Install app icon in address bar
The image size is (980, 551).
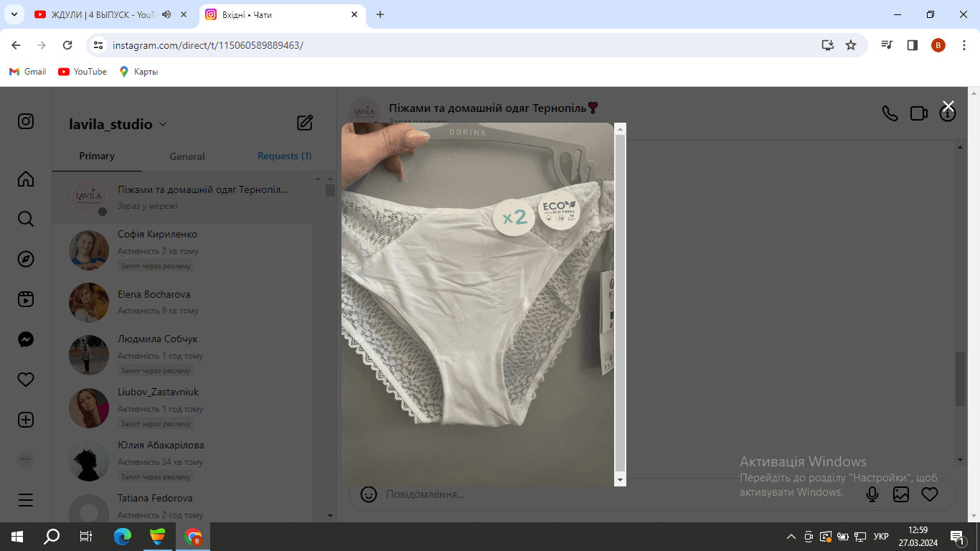tap(828, 45)
